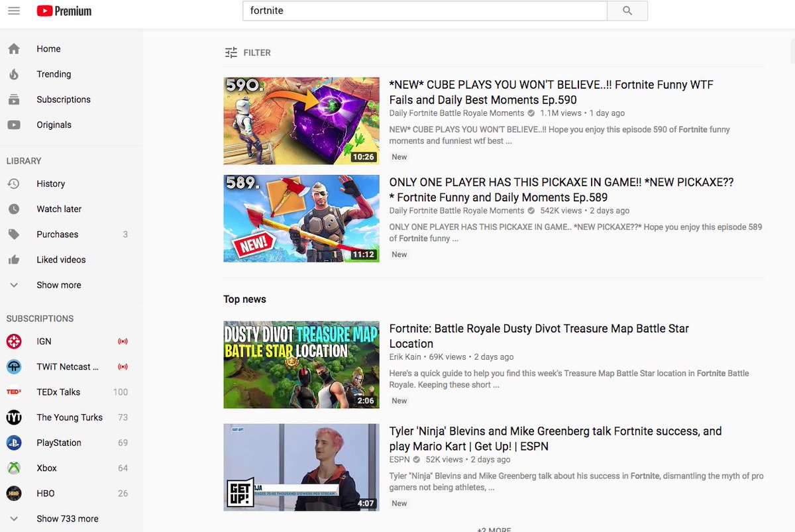Click the Originals play icon
Image resolution: width=795 pixels, height=532 pixels.
pos(13,125)
